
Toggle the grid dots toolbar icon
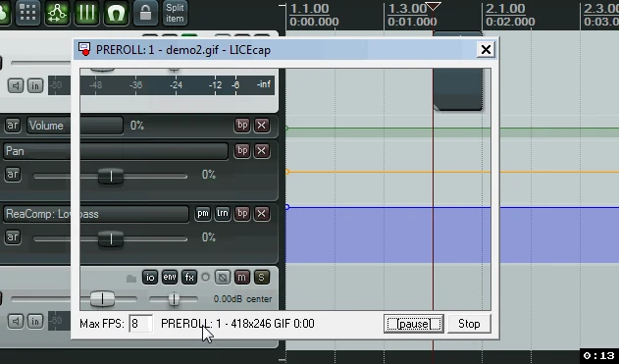27,13
